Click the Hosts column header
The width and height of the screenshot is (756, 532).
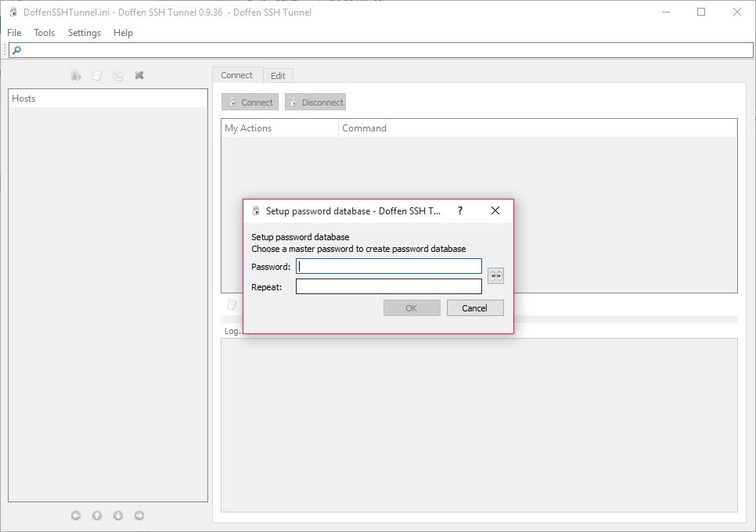[108, 99]
